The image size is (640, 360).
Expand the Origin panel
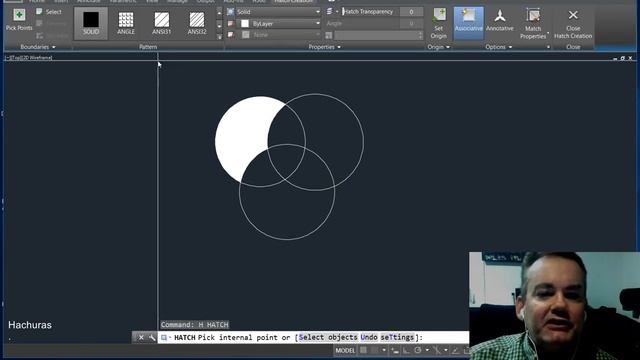pos(438,47)
